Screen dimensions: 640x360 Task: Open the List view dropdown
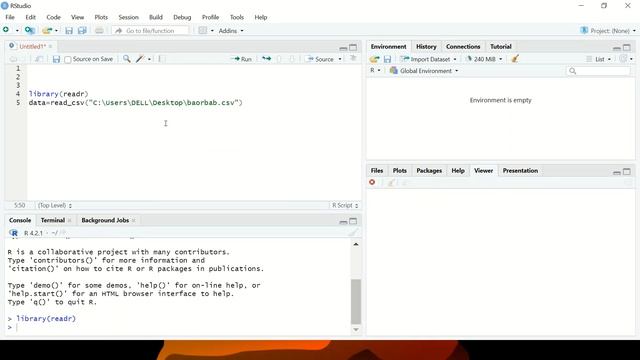(x=599, y=59)
